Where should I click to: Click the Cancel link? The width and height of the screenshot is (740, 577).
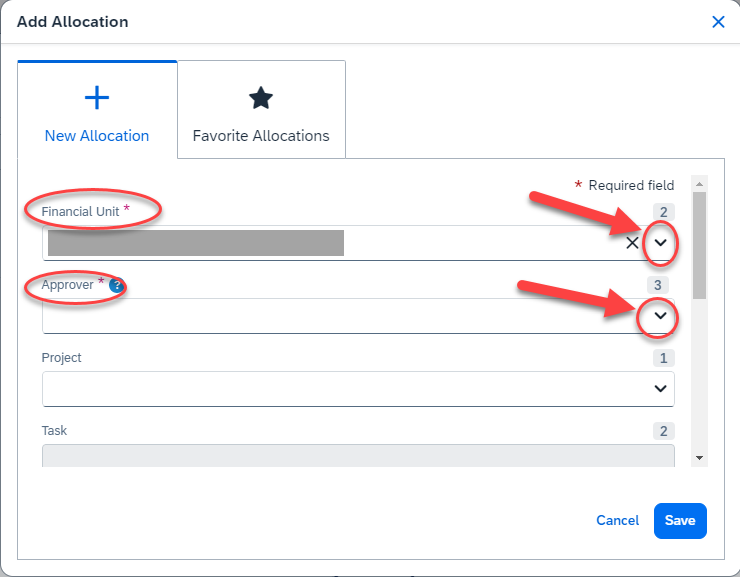click(617, 520)
